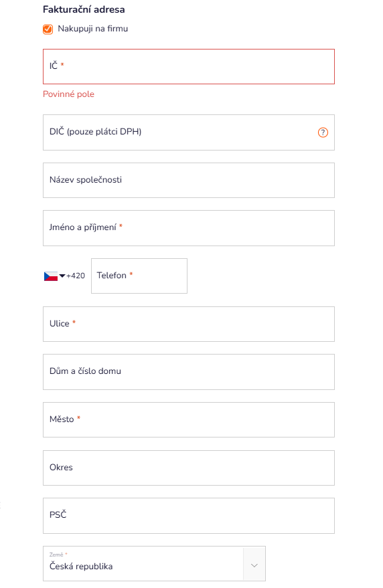This screenshot has width=383, height=588.
Task: Click the Okres input field
Action: point(189,468)
